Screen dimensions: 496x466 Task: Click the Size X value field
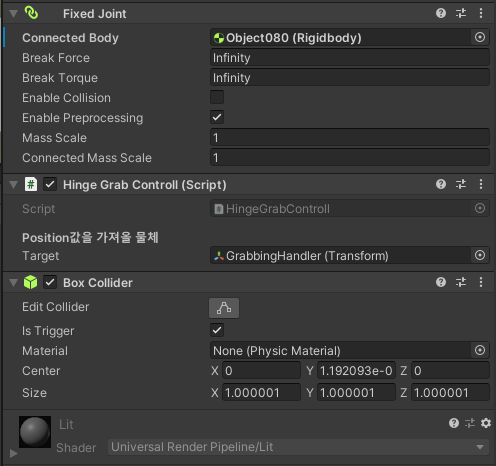click(x=261, y=393)
